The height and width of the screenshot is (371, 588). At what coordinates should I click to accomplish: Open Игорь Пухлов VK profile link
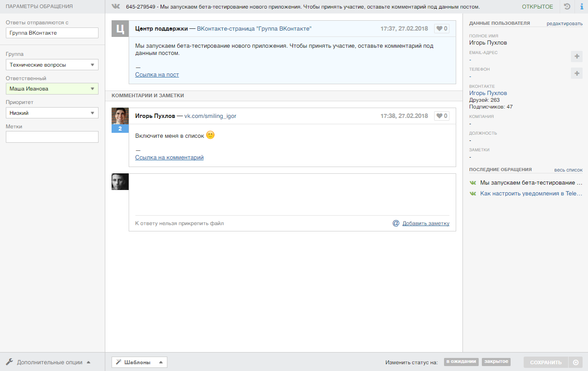tap(488, 93)
